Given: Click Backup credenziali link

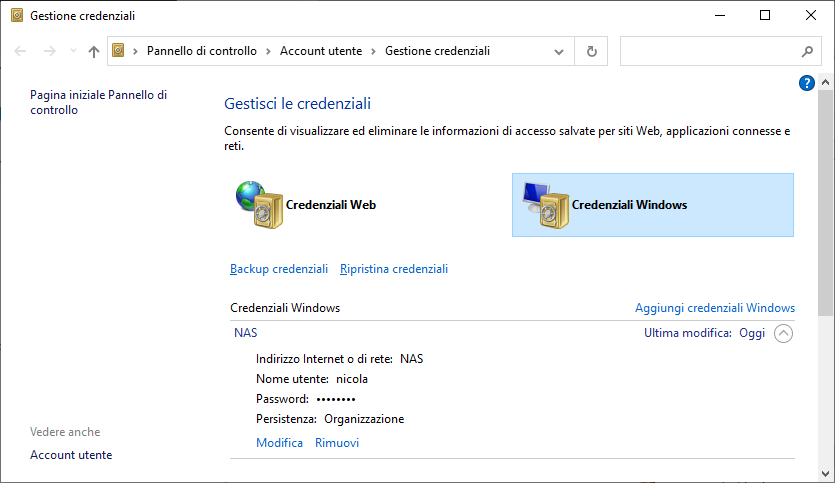Looking at the screenshot, I should pyautogui.click(x=279, y=269).
